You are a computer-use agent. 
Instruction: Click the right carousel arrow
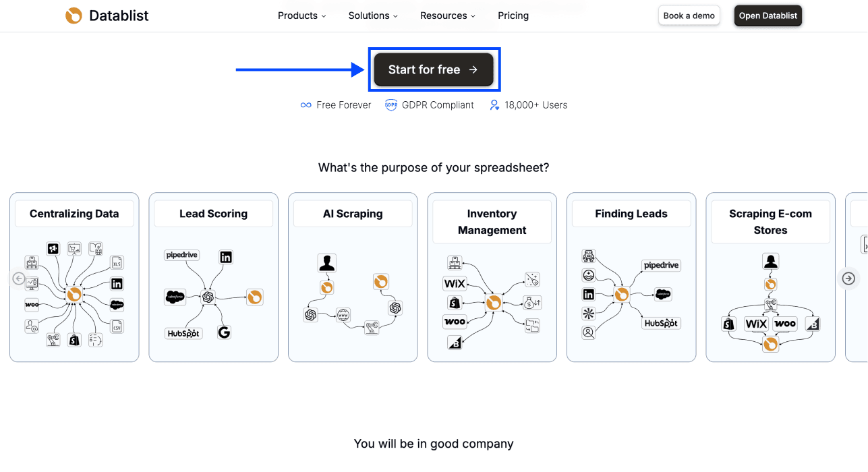[x=848, y=278]
